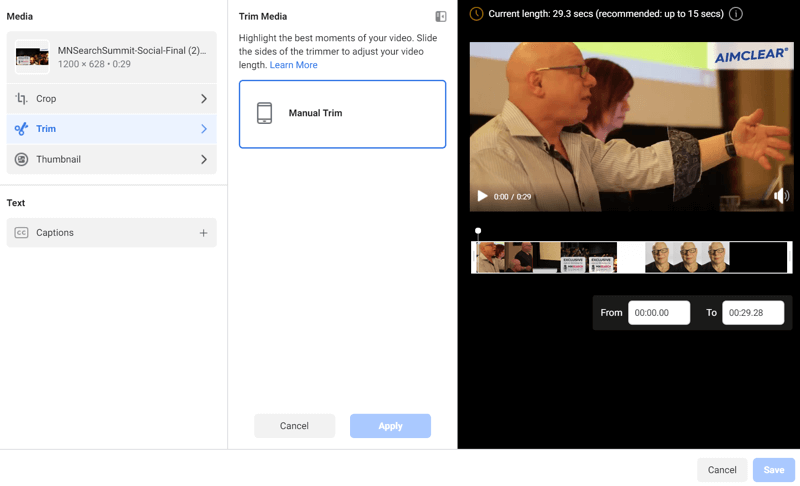
Task: Add captions with the plus icon
Action: (x=203, y=233)
